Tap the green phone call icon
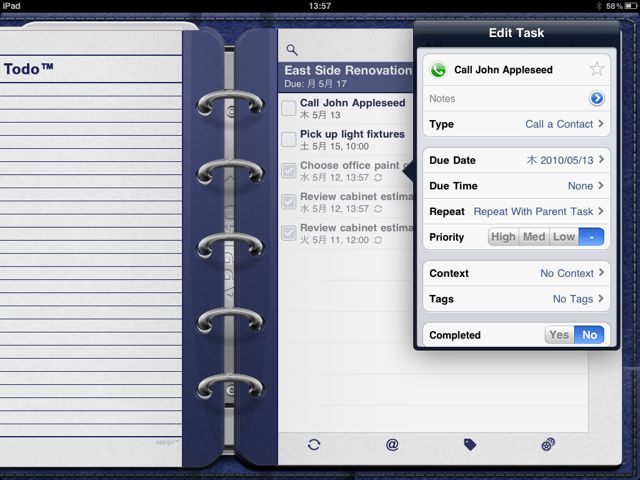Viewport: 640px width, 480px height. click(x=438, y=70)
